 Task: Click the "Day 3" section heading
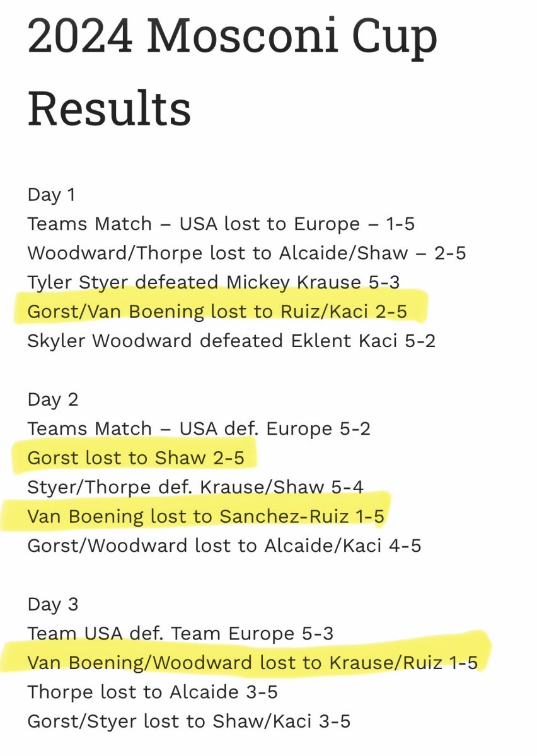(x=53, y=604)
